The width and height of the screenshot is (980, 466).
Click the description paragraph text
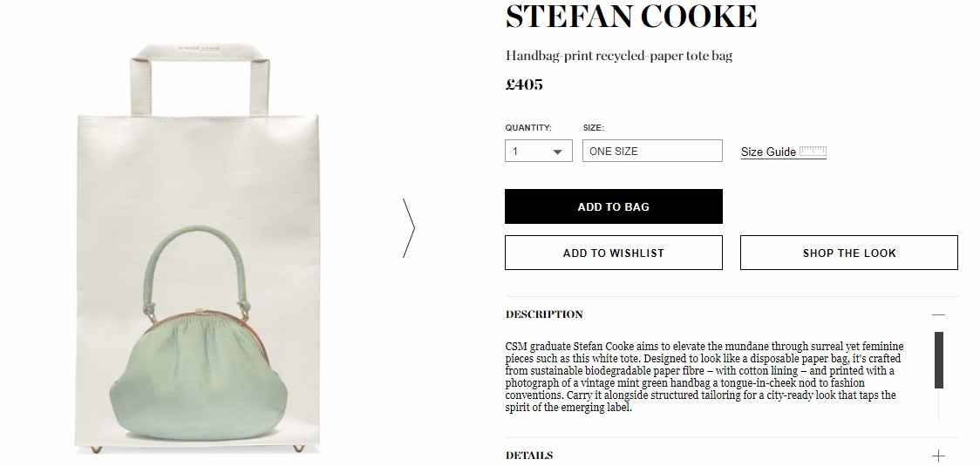704,376
